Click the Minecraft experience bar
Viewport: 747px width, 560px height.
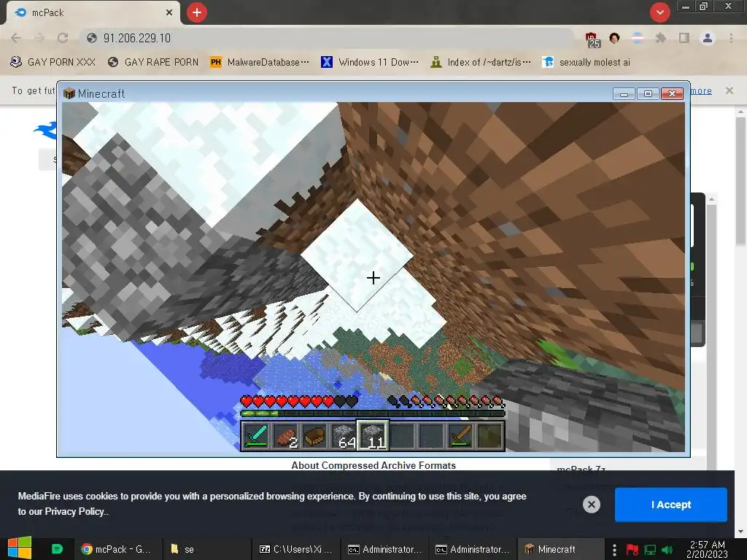coord(373,413)
